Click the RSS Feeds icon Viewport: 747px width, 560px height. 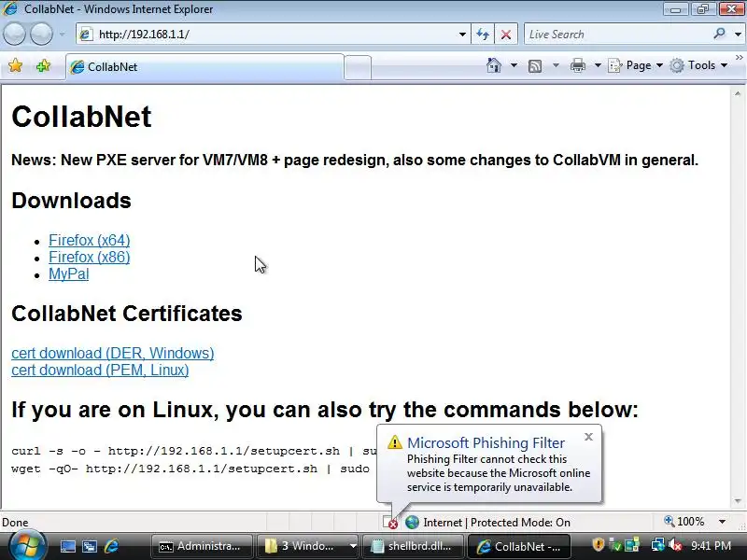(535, 65)
